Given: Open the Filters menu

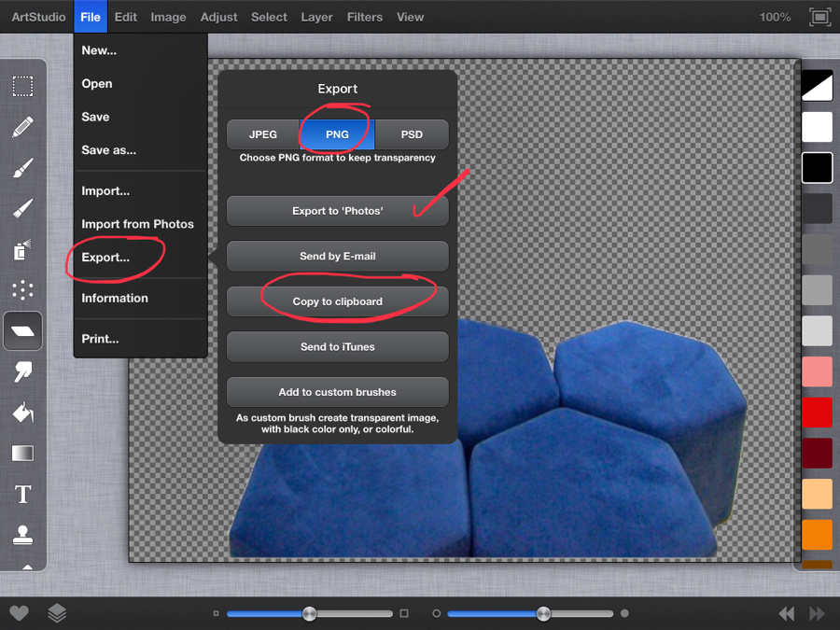Looking at the screenshot, I should (365, 17).
